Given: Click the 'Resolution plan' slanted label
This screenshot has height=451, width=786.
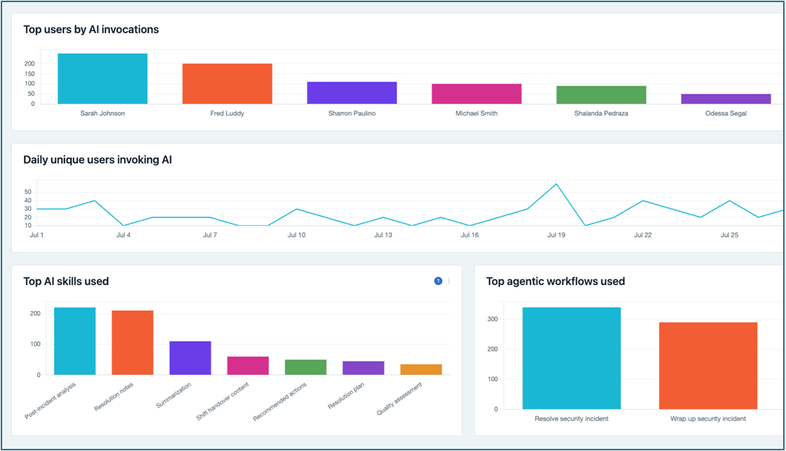Looking at the screenshot, I should click(346, 396).
